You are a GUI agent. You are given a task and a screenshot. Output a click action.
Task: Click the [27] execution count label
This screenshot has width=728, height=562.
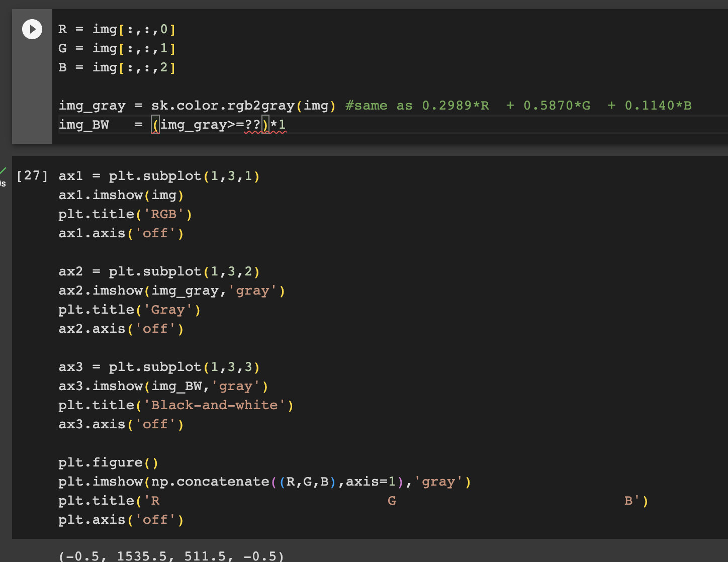pos(32,175)
